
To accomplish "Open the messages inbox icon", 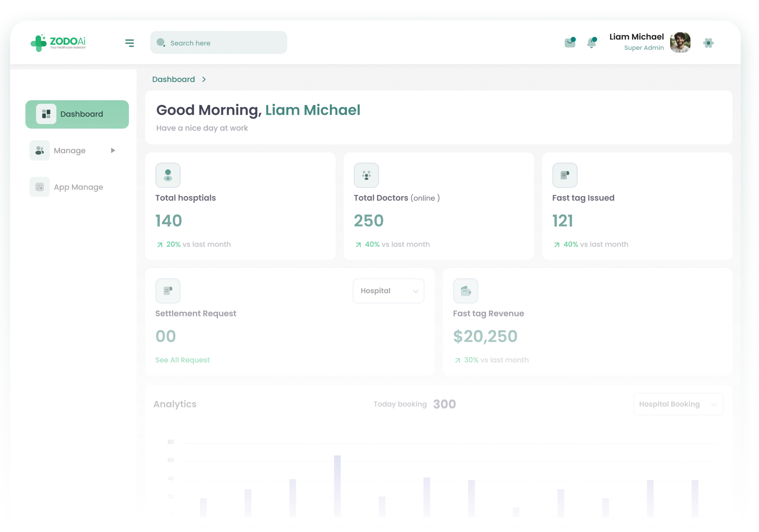I will [570, 42].
